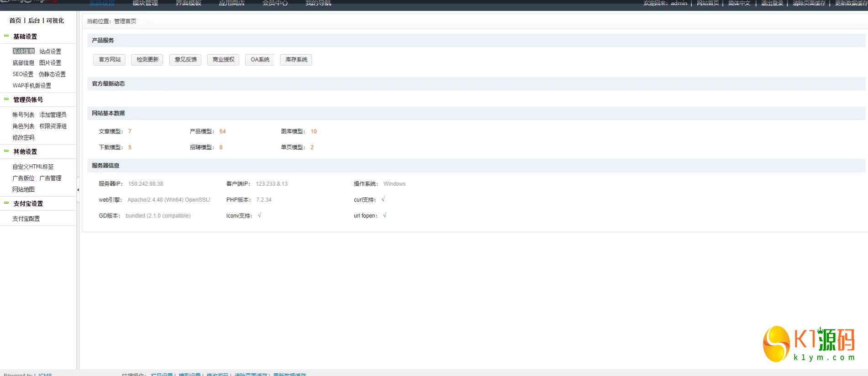
Task: Collapse the 基础设置 section via green minus icon
Action: tap(6, 36)
